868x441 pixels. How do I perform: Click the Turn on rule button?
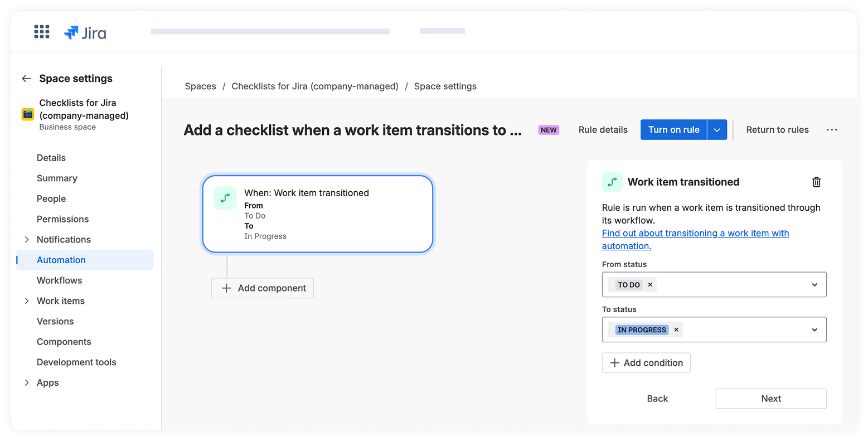pos(673,130)
